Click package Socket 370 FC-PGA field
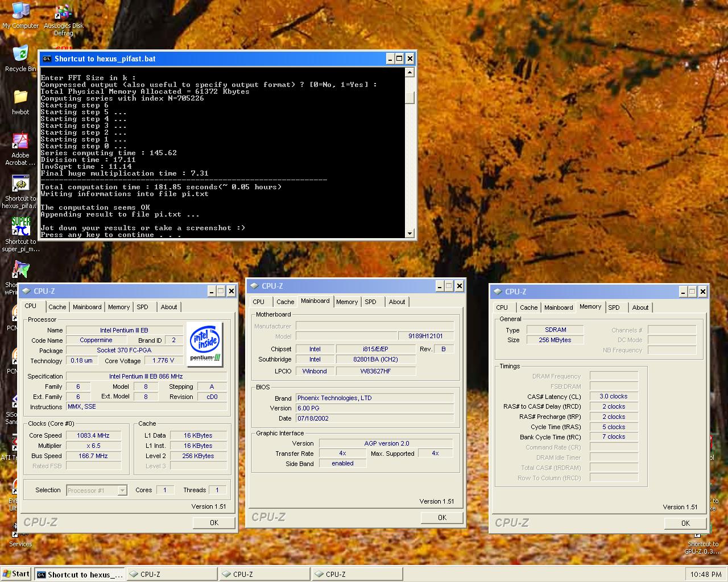 [124, 350]
